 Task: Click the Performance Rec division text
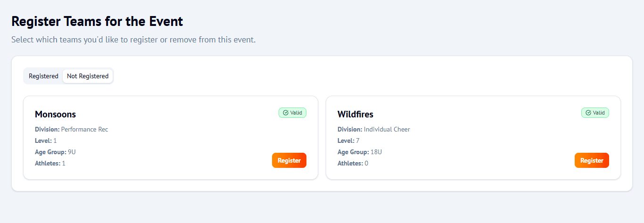[x=84, y=129]
